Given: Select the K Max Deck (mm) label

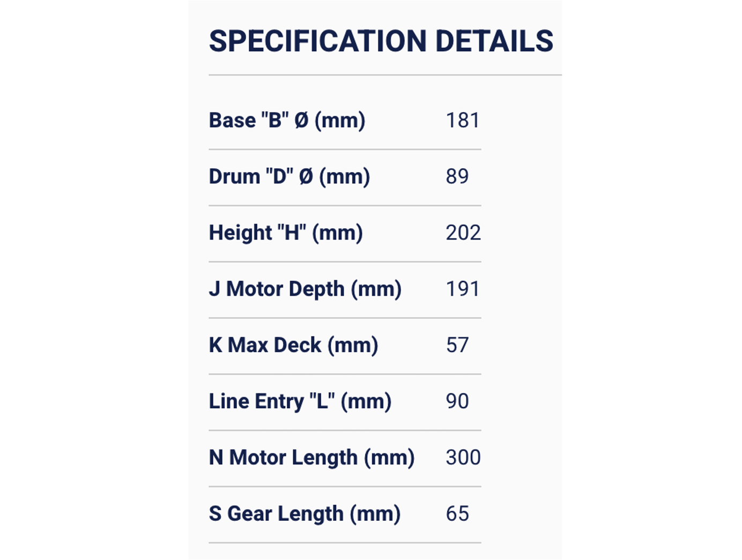Looking at the screenshot, I should pyautogui.click(x=293, y=346).
